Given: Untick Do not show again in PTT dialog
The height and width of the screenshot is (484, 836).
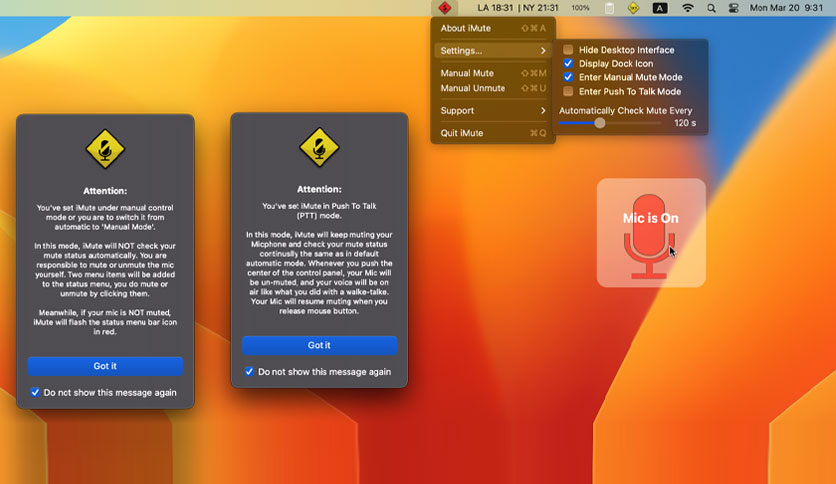Looking at the screenshot, I should tap(249, 372).
